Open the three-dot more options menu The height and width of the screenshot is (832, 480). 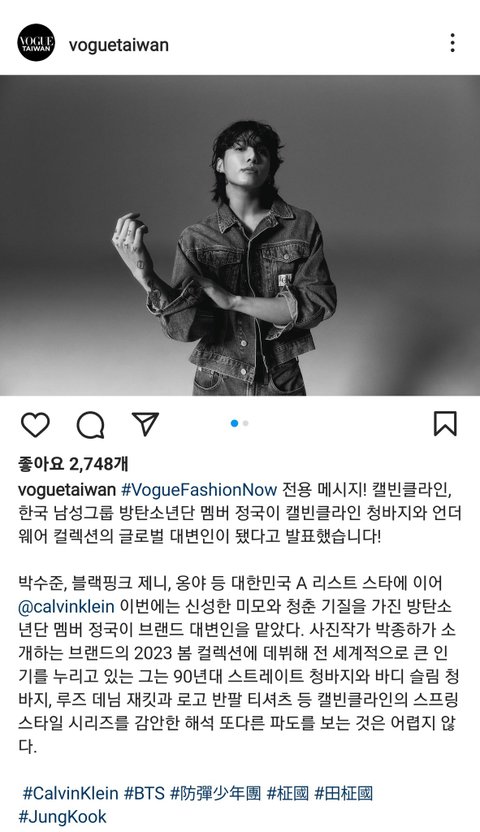(452, 42)
